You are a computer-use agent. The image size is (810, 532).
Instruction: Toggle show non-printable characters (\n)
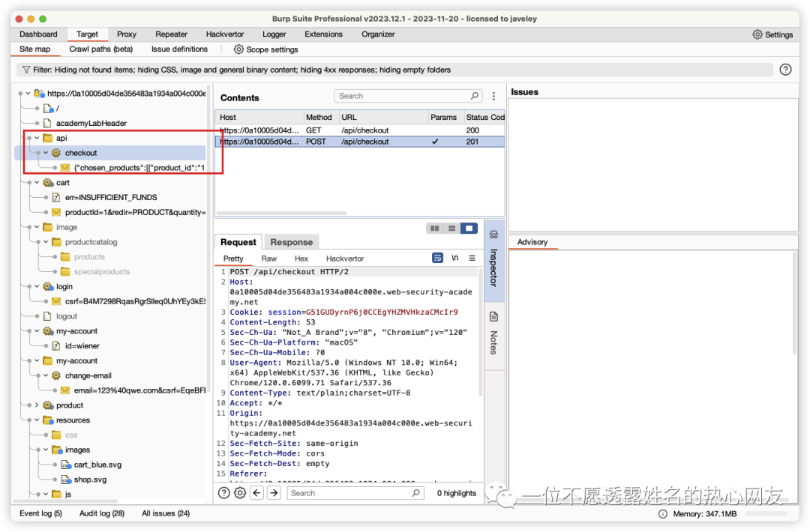tap(454, 258)
